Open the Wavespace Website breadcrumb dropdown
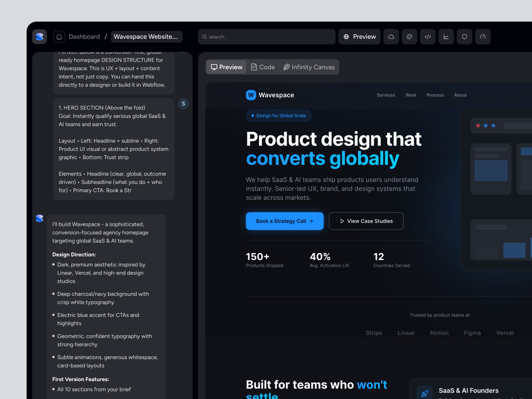Viewport: 532px width, 399px height. coord(147,37)
